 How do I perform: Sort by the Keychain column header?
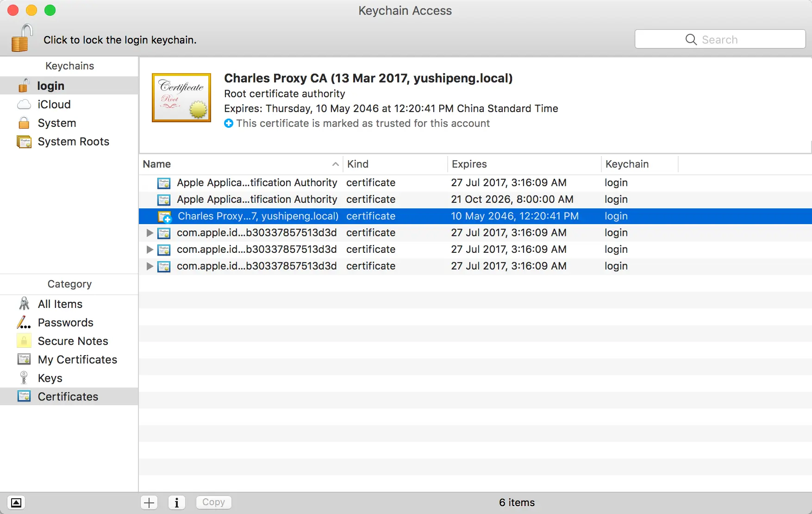click(x=640, y=164)
